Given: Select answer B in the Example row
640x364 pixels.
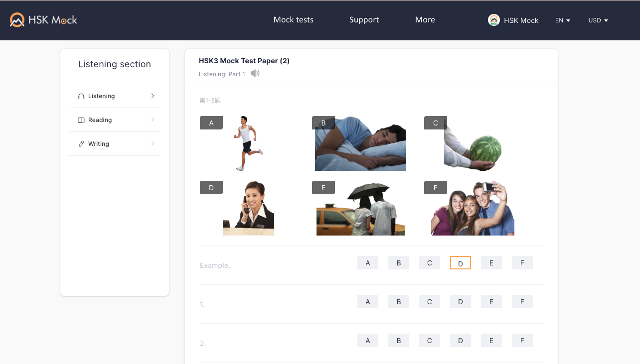Looking at the screenshot, I should click(x=399, y=263).
